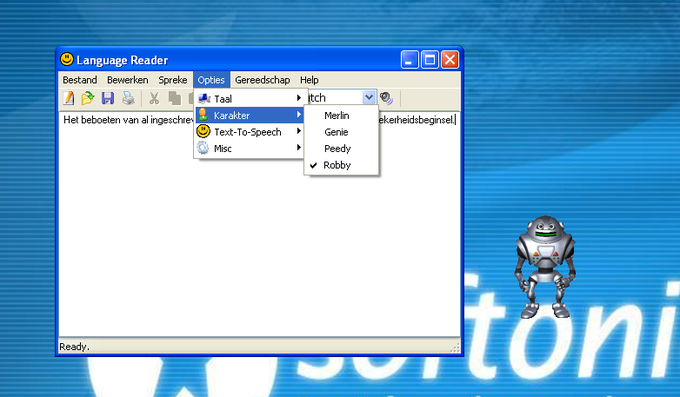Screen dimensions: 680x397
Task: Click the Save floppy disk icon
Action: pos(108,98)
